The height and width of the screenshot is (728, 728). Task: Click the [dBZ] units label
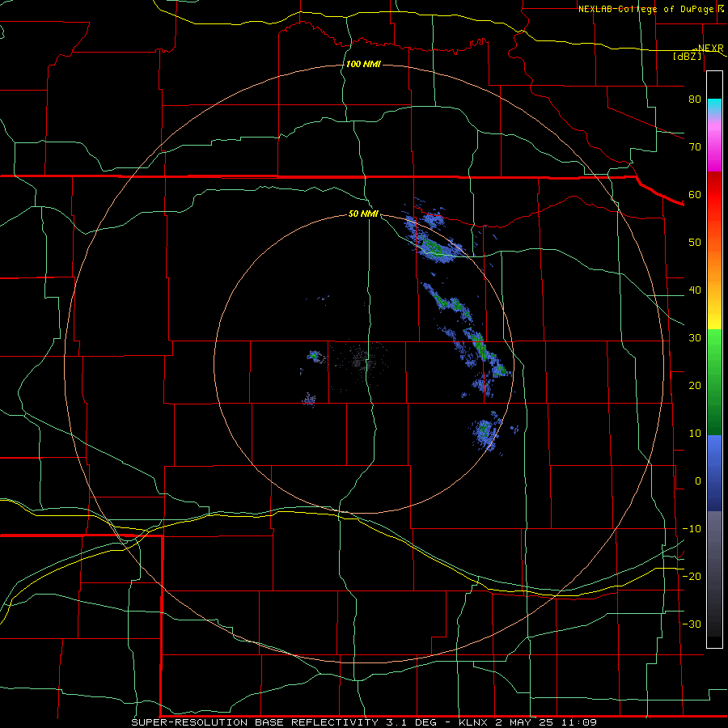click(688, 56)
